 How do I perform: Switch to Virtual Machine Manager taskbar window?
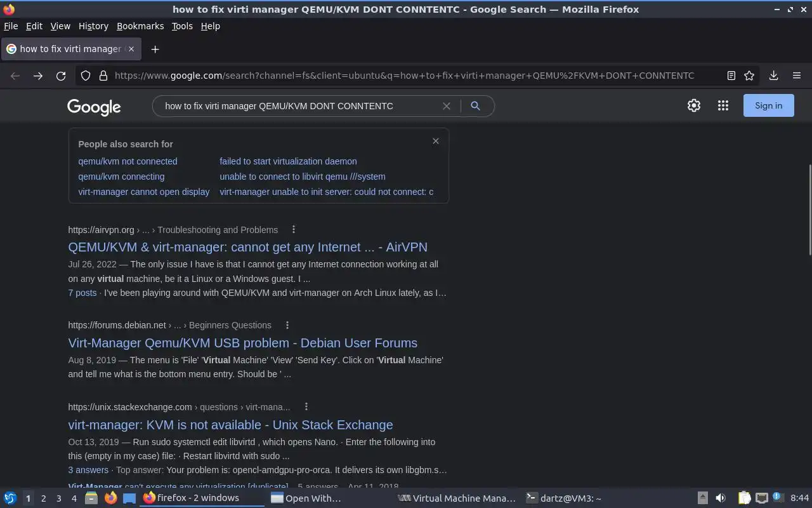457,498
